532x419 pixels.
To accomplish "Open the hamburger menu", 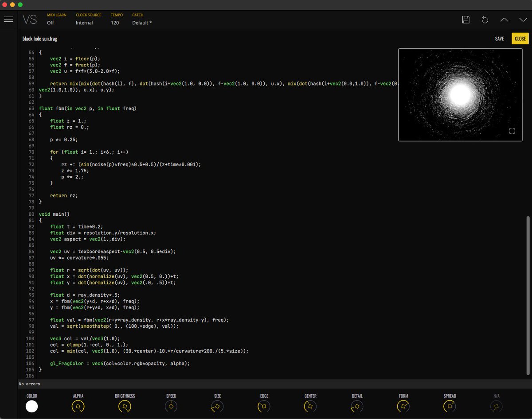I will [x=8, y=19].
